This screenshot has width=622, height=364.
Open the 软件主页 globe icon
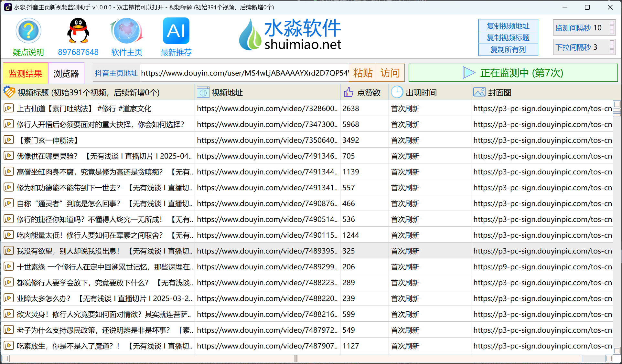[127, 31]
